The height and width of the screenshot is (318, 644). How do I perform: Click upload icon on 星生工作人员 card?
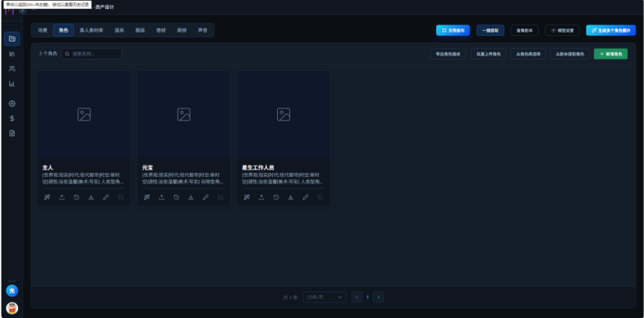261,197
